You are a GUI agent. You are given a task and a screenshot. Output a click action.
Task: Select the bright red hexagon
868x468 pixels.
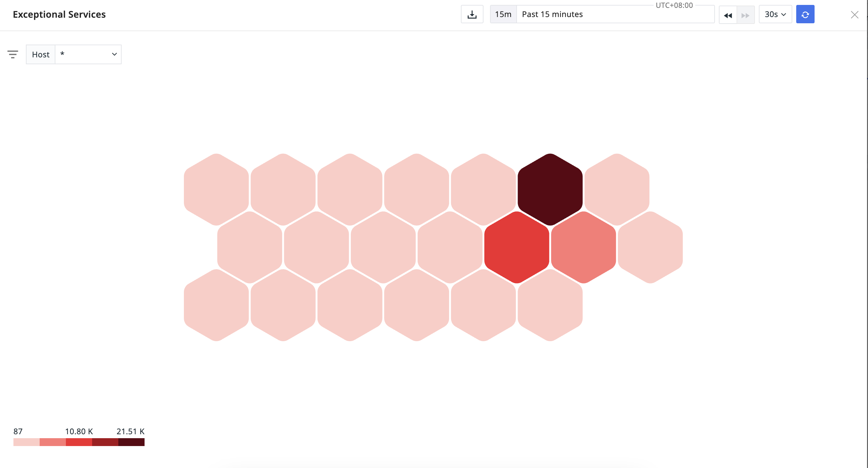pos(517,247)
